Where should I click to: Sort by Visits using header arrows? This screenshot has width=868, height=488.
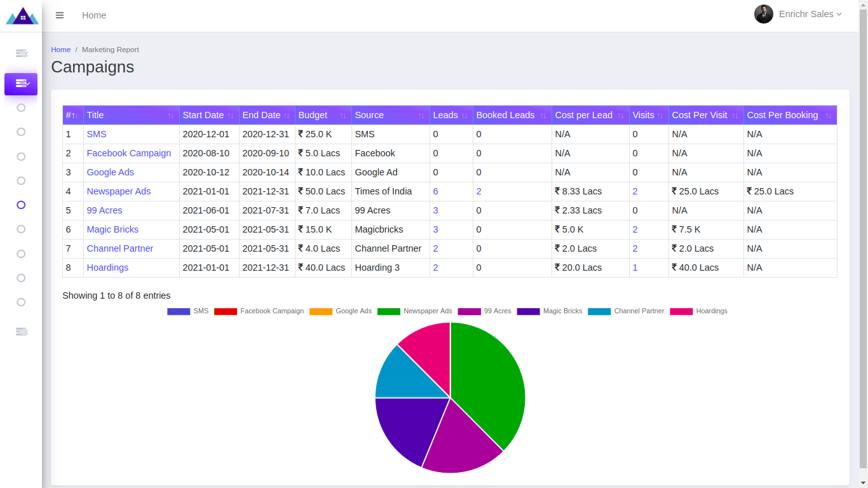pyautogui.click(x=660, y=116)
